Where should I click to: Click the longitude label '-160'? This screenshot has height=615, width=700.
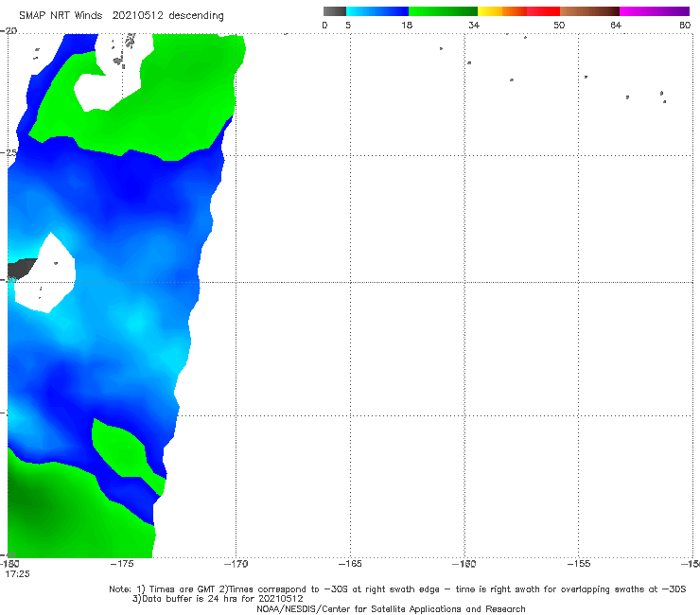(464, 564)
